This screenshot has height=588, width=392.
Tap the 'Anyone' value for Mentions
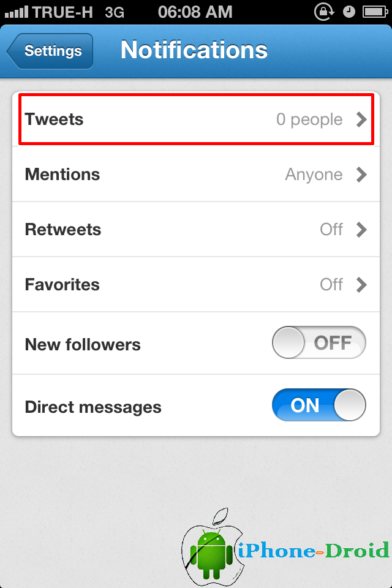click(314, 175)
